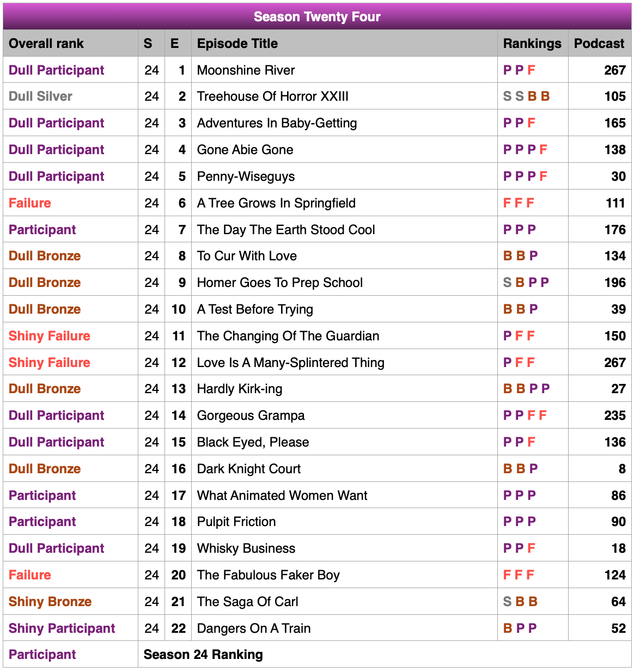Click the 'Rankings' column header
The height and width of the screenshot is (672, 634).
pos(532,44)
